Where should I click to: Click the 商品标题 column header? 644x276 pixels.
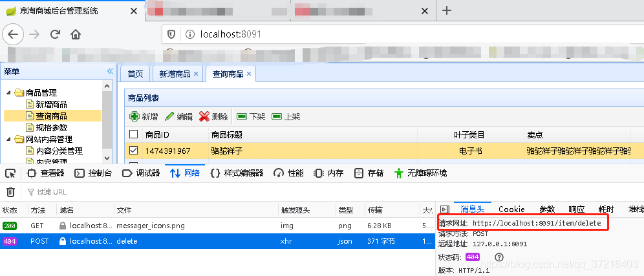point(313,134)
